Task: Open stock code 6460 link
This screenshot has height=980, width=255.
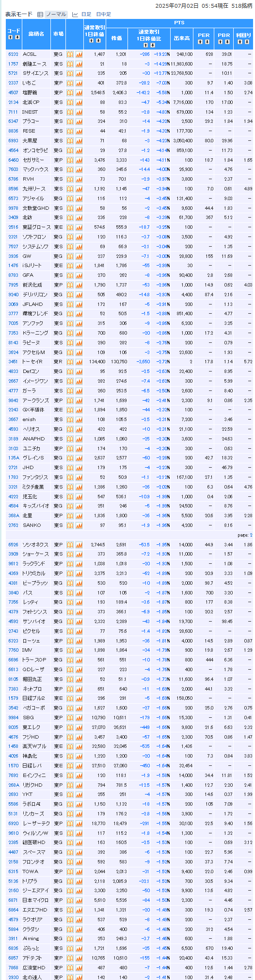Action: tap(13, 160)
